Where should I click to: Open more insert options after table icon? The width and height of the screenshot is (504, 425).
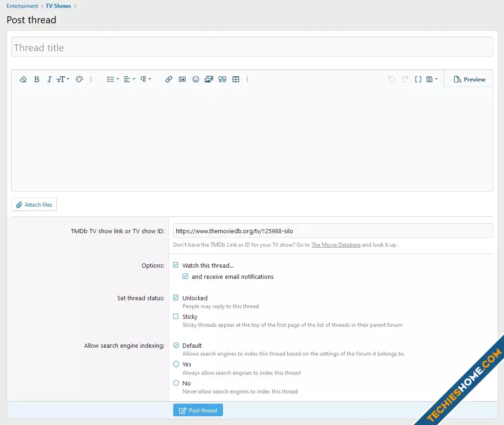[x=247, y=80]
